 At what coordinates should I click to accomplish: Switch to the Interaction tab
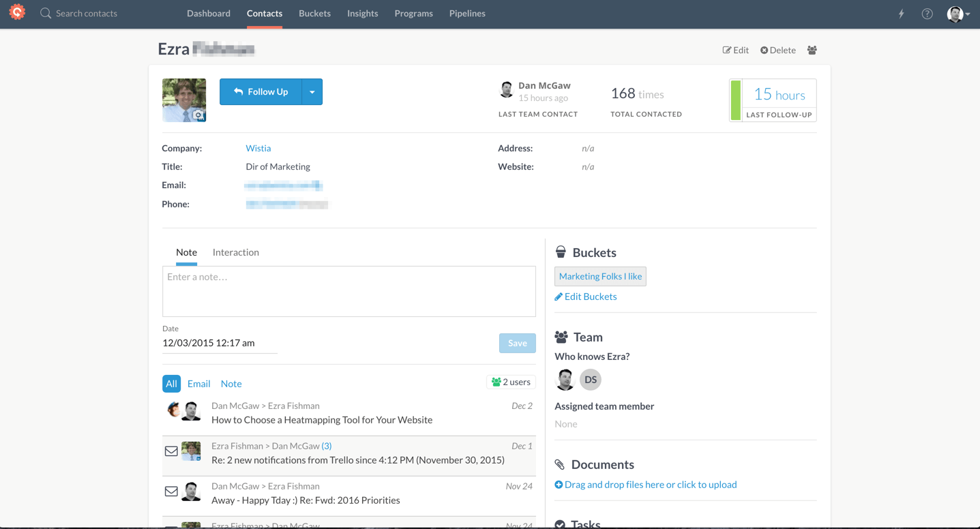tap(236, 252)
